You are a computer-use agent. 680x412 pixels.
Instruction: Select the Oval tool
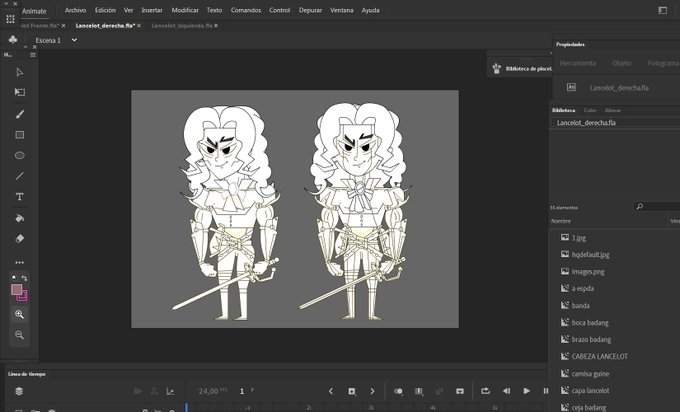pyautogui.click(x=20, y=155)
